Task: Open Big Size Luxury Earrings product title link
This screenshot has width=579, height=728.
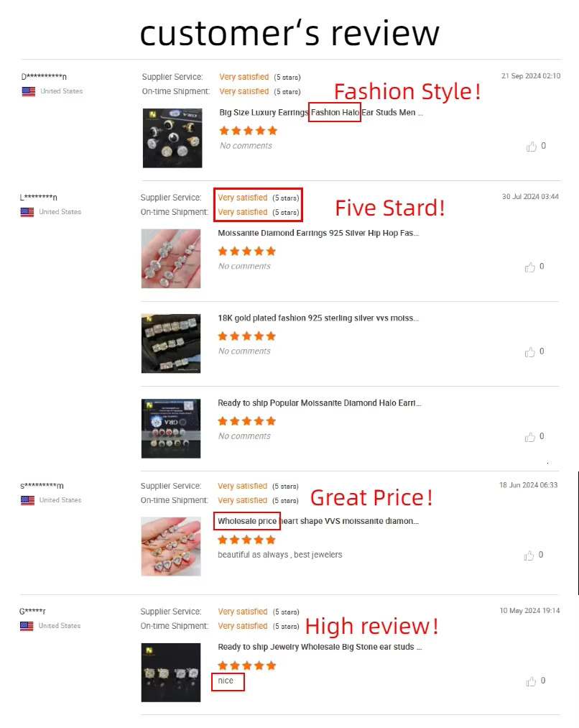Action: [321, 112]
